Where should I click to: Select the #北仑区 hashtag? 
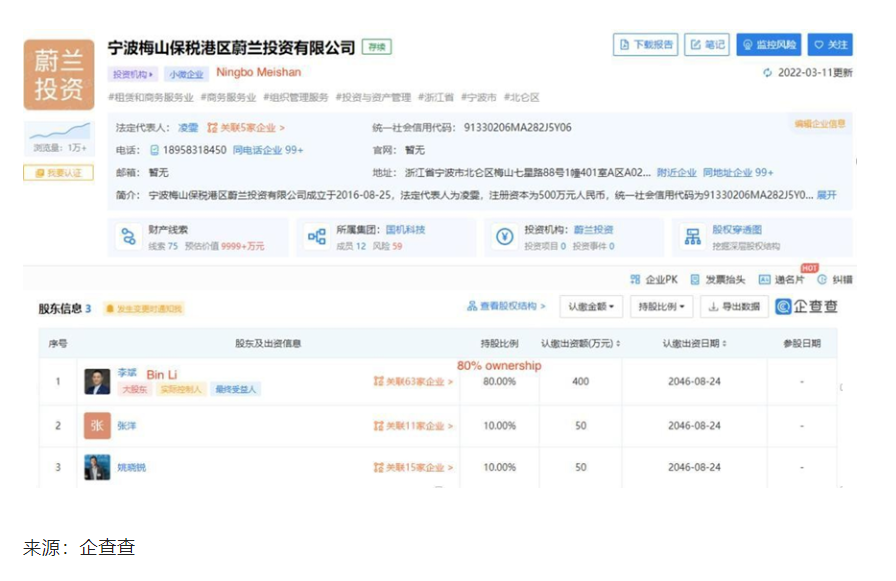click(522, 97)
